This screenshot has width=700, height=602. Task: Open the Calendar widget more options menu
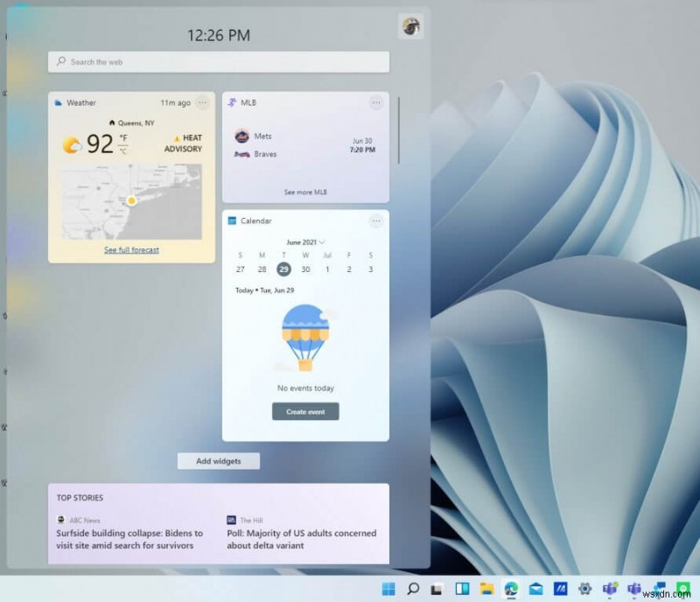point(376,221)
